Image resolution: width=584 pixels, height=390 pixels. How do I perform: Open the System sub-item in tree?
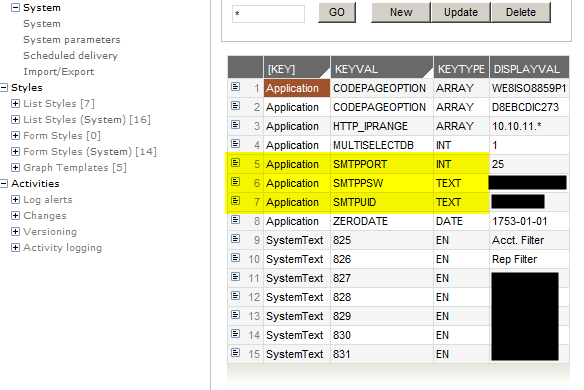point(42,24)
